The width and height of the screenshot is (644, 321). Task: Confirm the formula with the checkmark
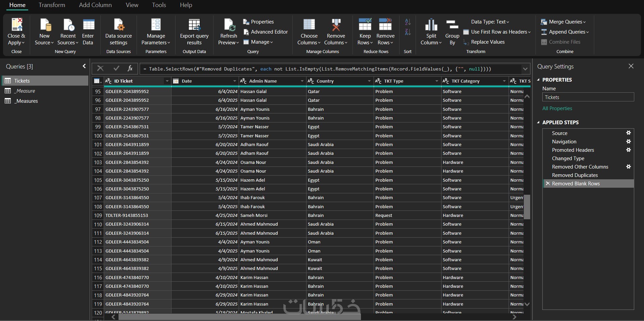[116, 68]
